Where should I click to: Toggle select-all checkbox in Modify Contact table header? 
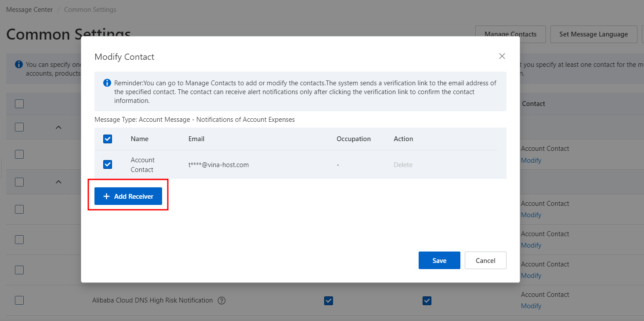click(108, 139)
